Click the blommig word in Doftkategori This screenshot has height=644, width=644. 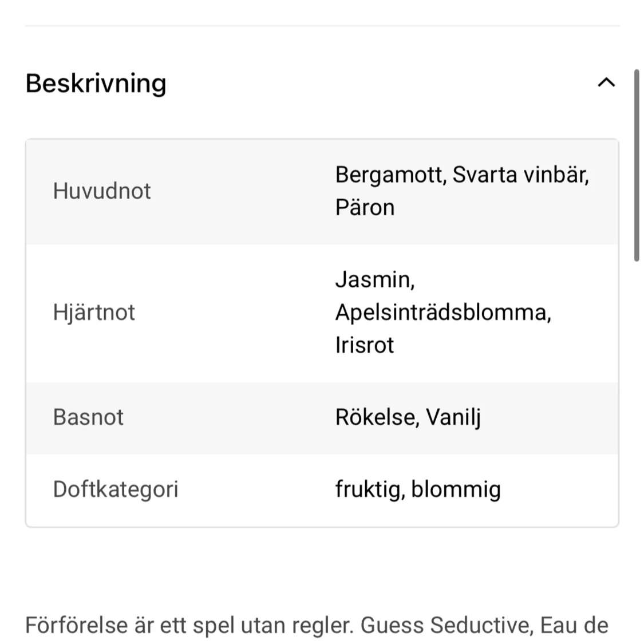pos(456,489)
